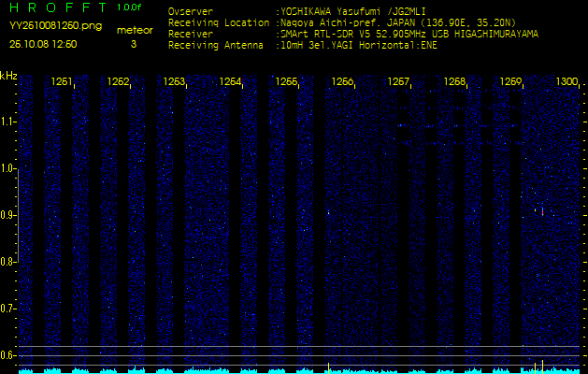Click the 1256 time marker

[342, 81]
